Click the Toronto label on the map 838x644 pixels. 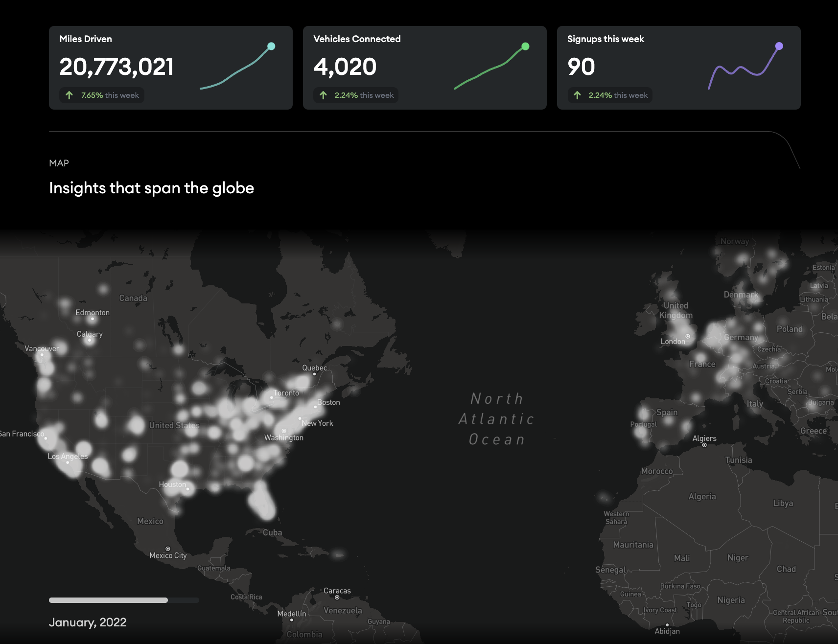[x=286, y=393]
